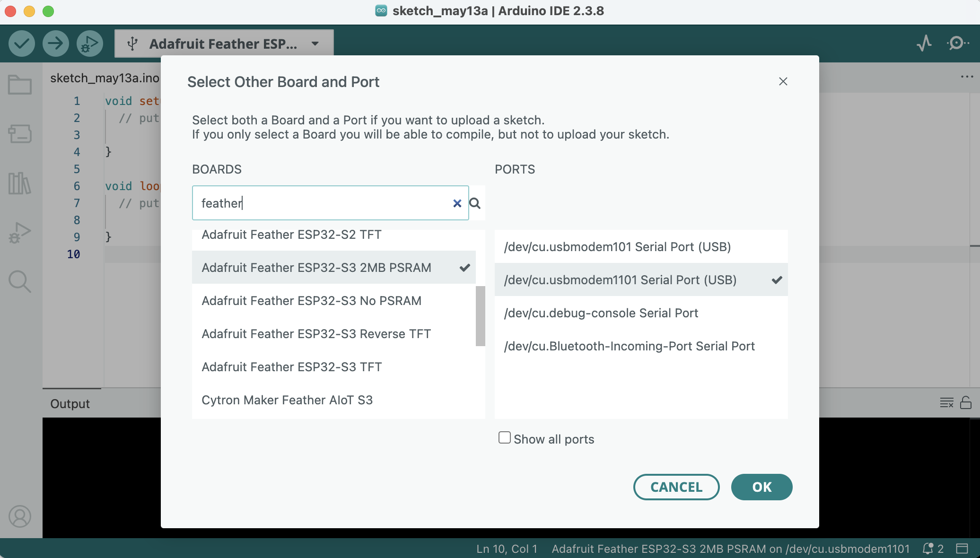Image resolution: width=980 pixels, height=558 pixels.
Task: Click the USB icon in board selector
Action: coord(132,44)
